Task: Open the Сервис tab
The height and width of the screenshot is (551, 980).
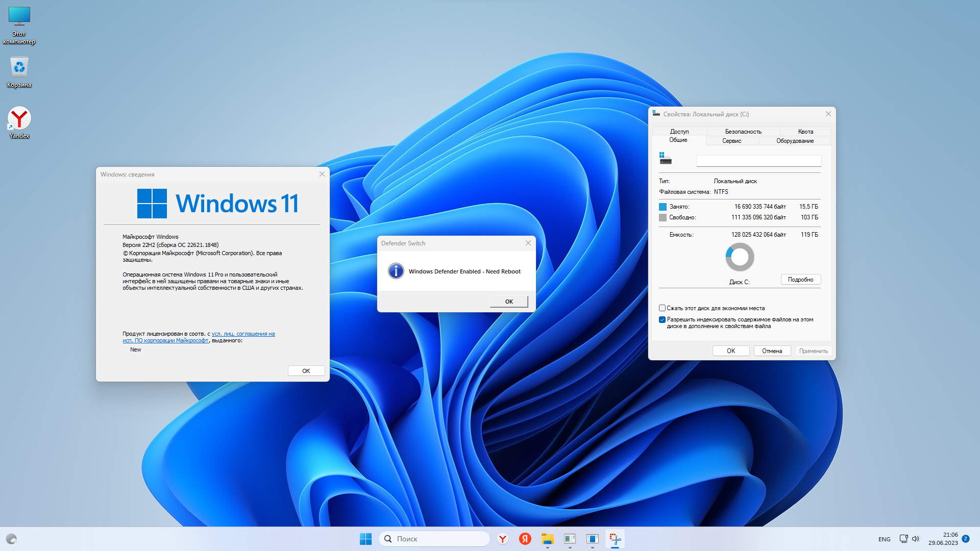Action: (731, 141)
